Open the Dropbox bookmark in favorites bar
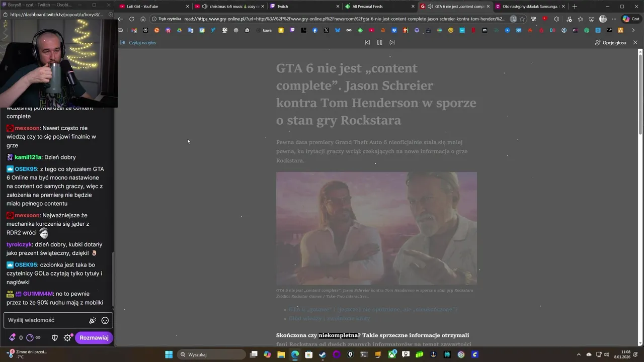This screenshot has height=362, width=644. click(394, 30)
